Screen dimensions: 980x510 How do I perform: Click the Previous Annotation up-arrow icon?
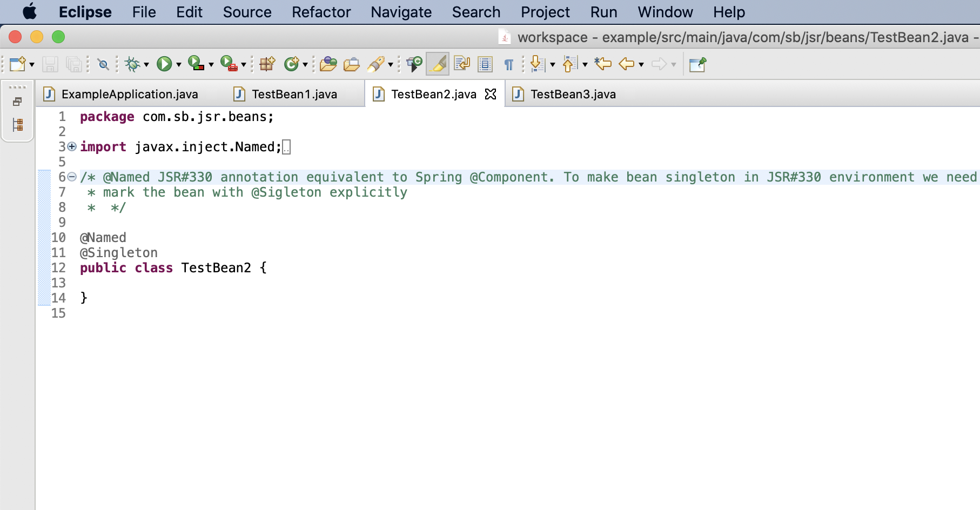pyautogui.click(x=569, y=64)
